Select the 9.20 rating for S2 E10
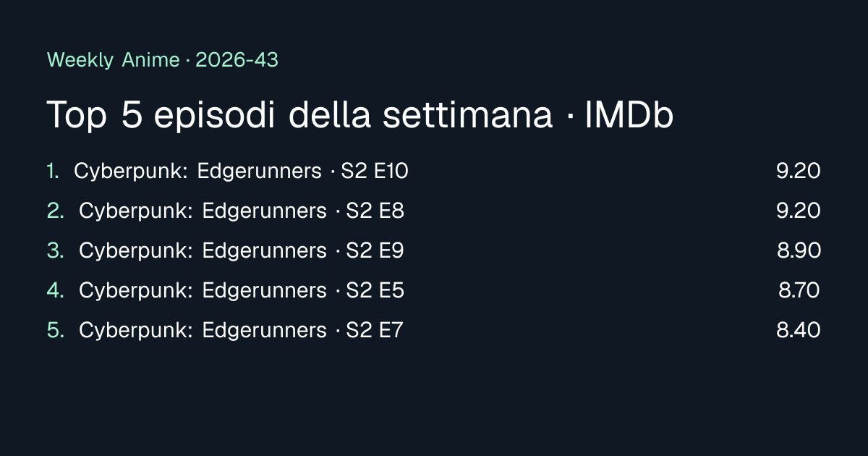This screenshot has width=868, height=456. 799,172
